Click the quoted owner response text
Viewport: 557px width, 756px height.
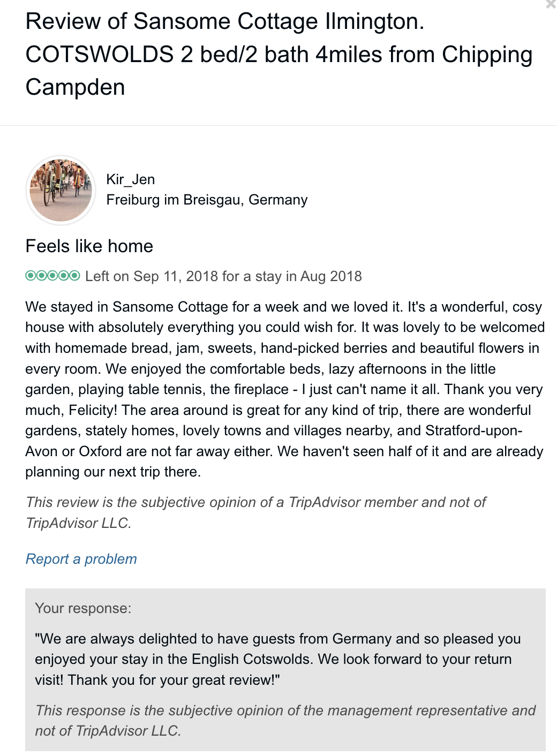click(x=277, y=659)
